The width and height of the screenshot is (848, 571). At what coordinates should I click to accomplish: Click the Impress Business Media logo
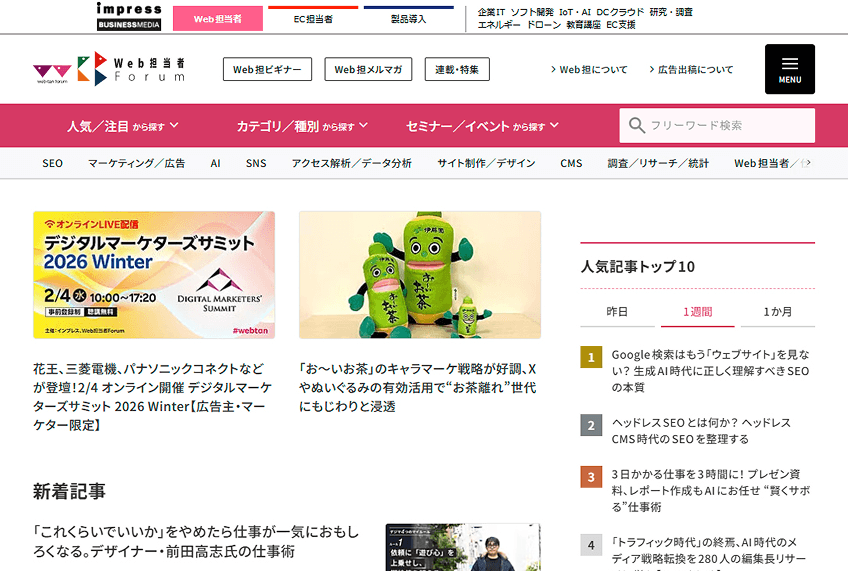pyautogui.click(x=129, y=17)
